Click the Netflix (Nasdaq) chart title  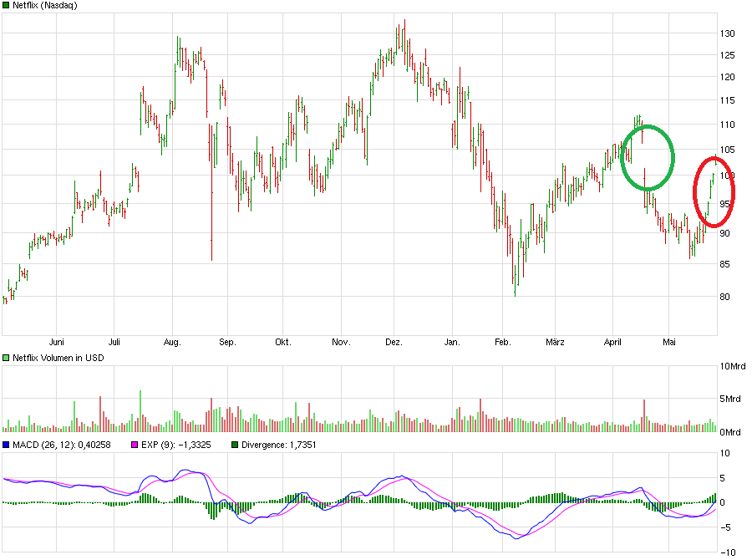click(43, 5)
